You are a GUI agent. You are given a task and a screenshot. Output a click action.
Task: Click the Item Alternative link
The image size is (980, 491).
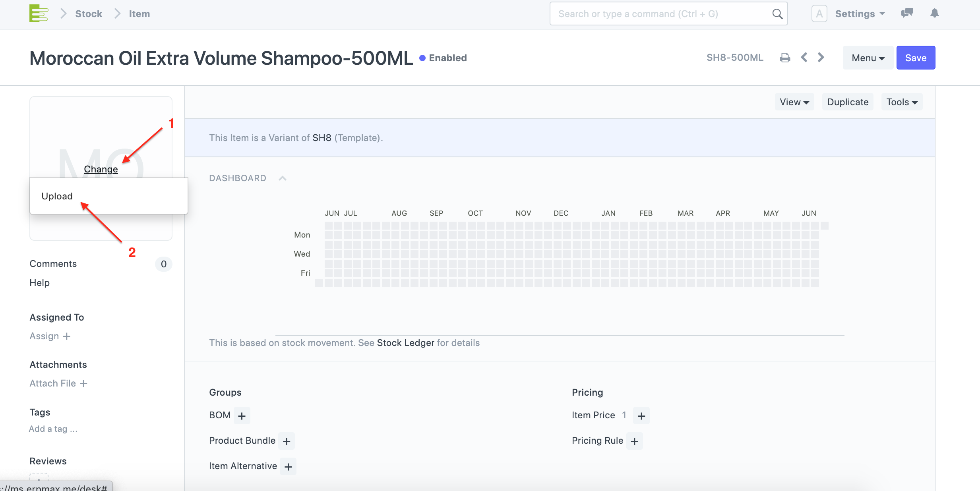click(243, 466)
